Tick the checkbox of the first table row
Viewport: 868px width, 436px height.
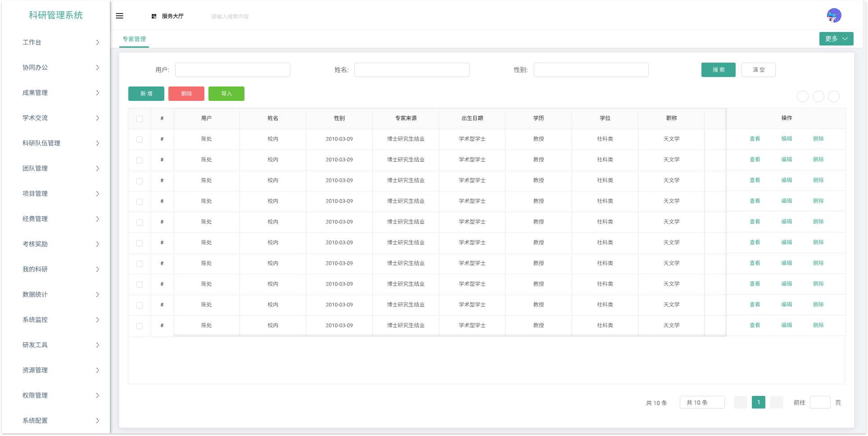click(140, 140)
